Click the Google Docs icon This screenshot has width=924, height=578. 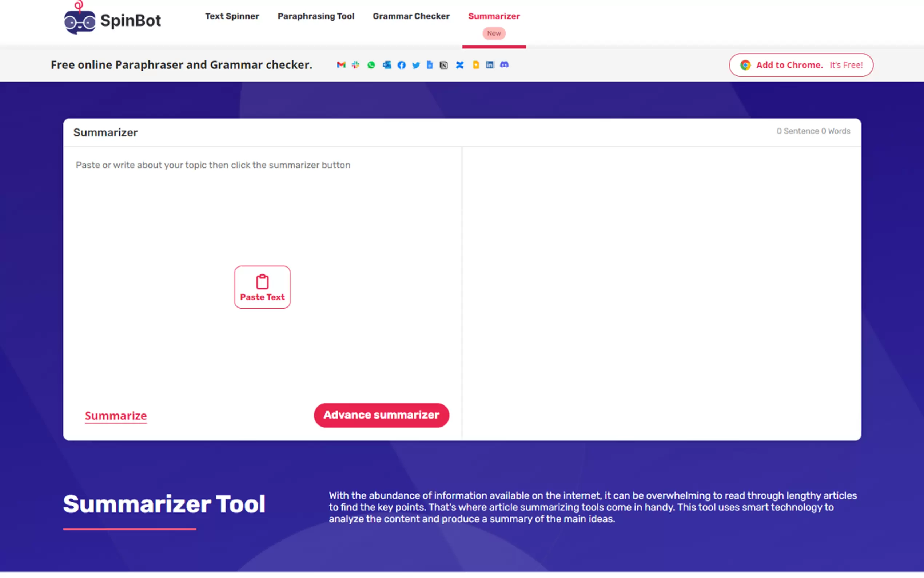(x=430, y=65)
